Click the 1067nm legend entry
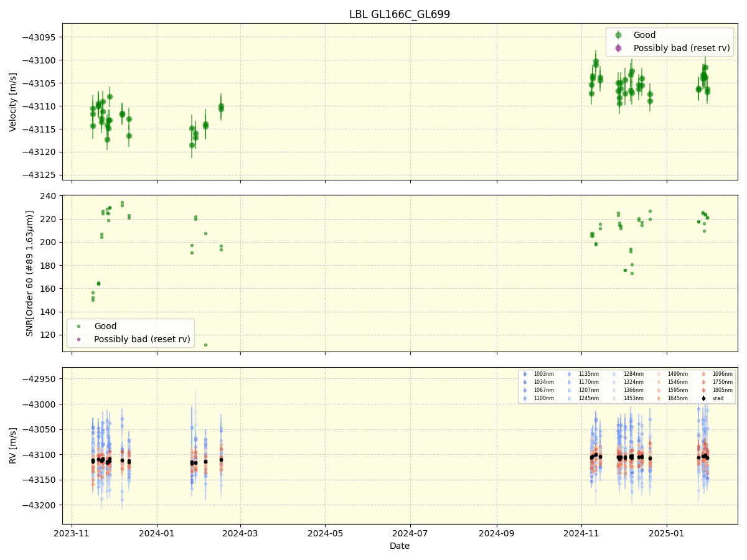Image resolution: width=747 pixels, height=560 pixels. (543, 390)
